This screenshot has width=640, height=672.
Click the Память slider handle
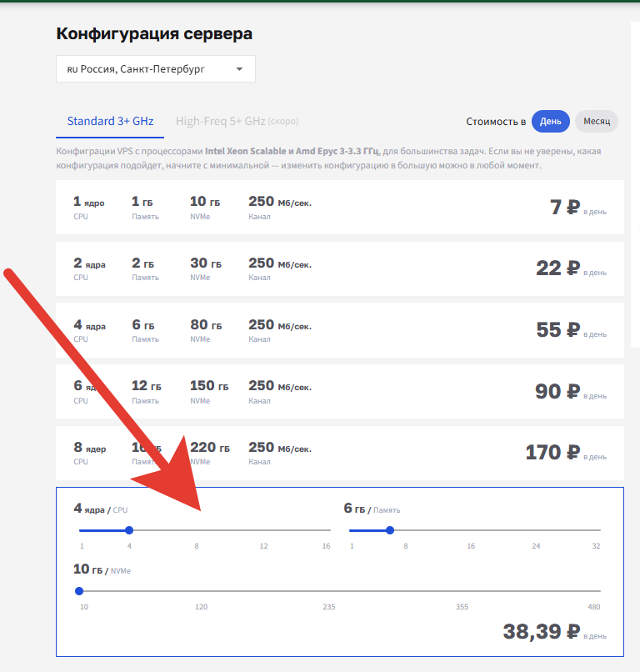pos(390,530)
